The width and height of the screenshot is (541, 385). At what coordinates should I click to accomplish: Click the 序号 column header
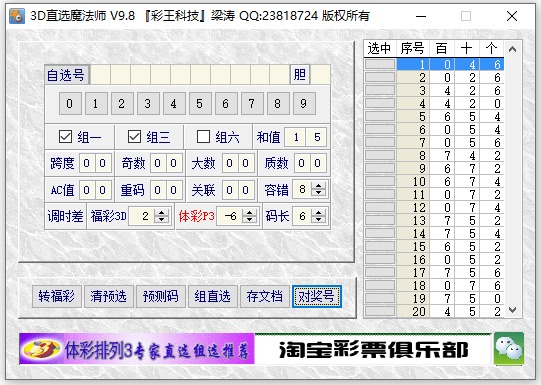click(412, 48)
